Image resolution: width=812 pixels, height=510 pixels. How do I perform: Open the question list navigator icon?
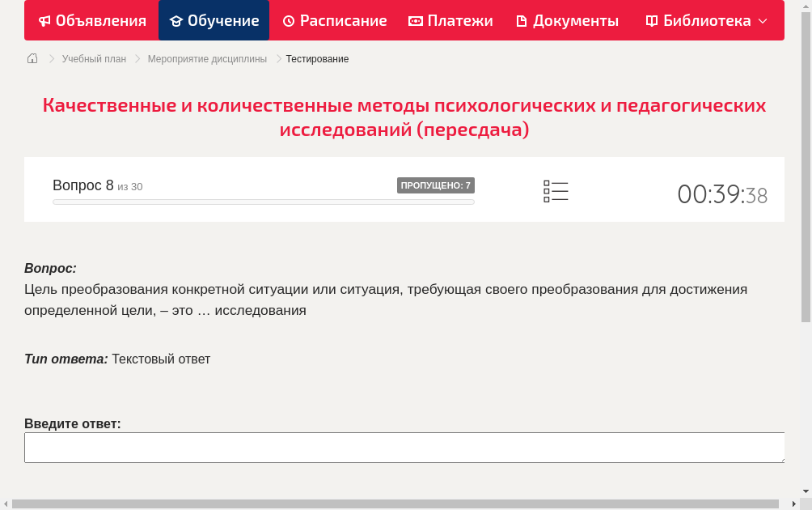coord(556,191)
